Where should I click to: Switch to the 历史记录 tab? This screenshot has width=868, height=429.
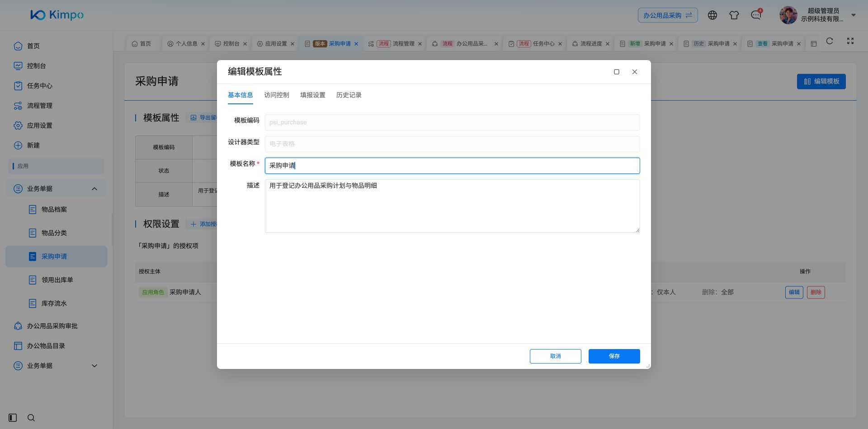[x=349, y=95]
